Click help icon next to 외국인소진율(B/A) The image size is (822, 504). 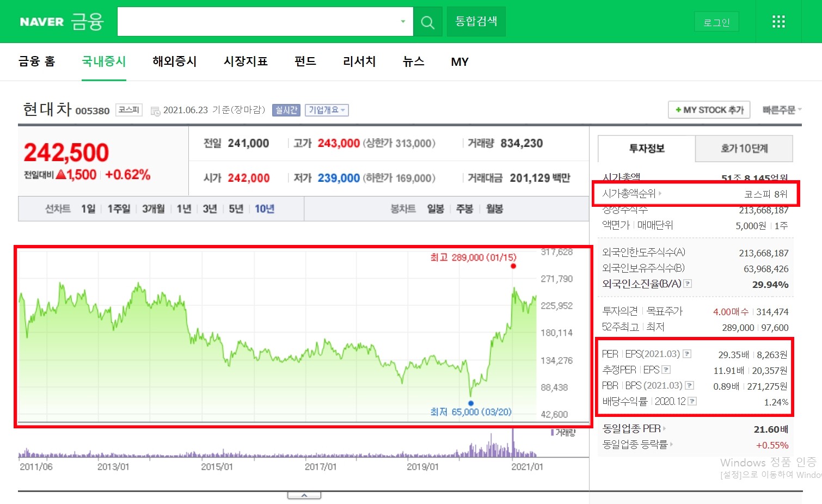(x=688, y=284)
